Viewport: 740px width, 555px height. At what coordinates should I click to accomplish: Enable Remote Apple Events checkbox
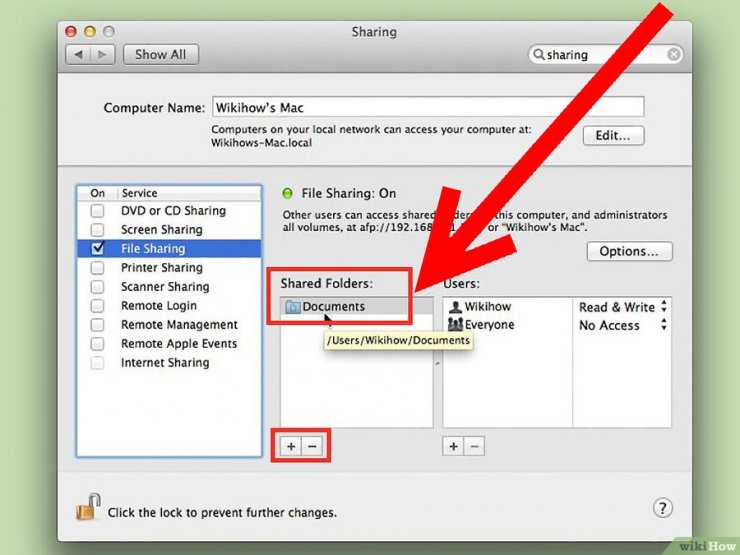click(x=97, y=344)
